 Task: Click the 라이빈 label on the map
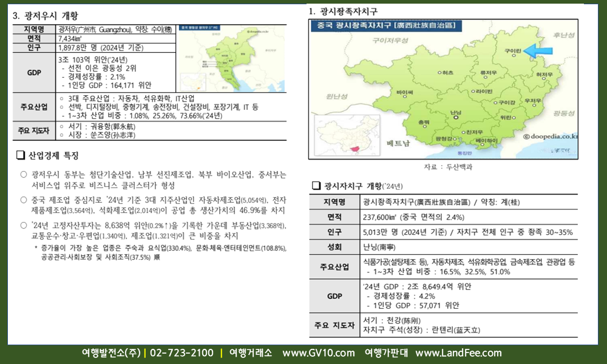pyautogui.click(x=484, y=91)
